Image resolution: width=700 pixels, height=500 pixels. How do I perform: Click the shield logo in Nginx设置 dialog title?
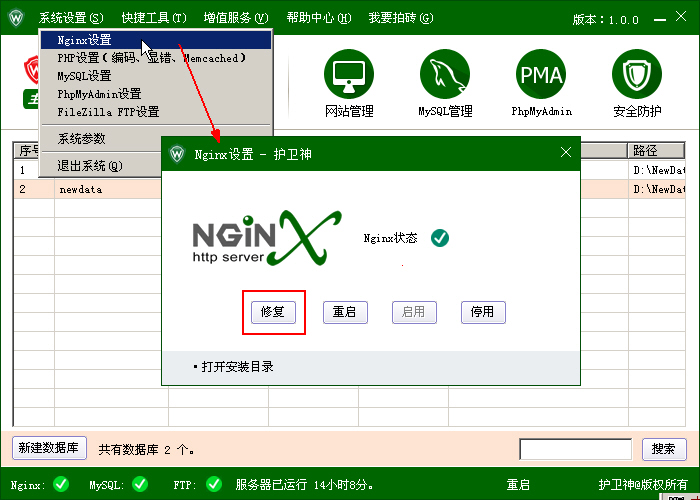pos(177,154)
